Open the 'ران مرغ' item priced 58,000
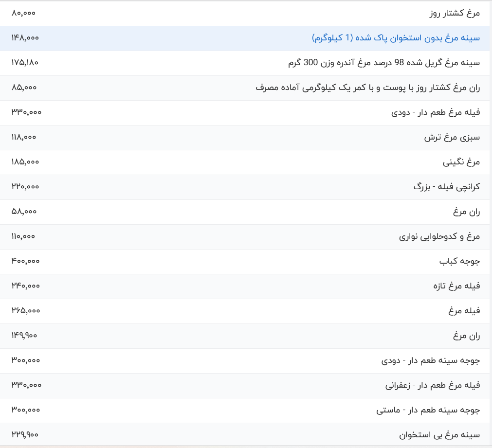 466,212
